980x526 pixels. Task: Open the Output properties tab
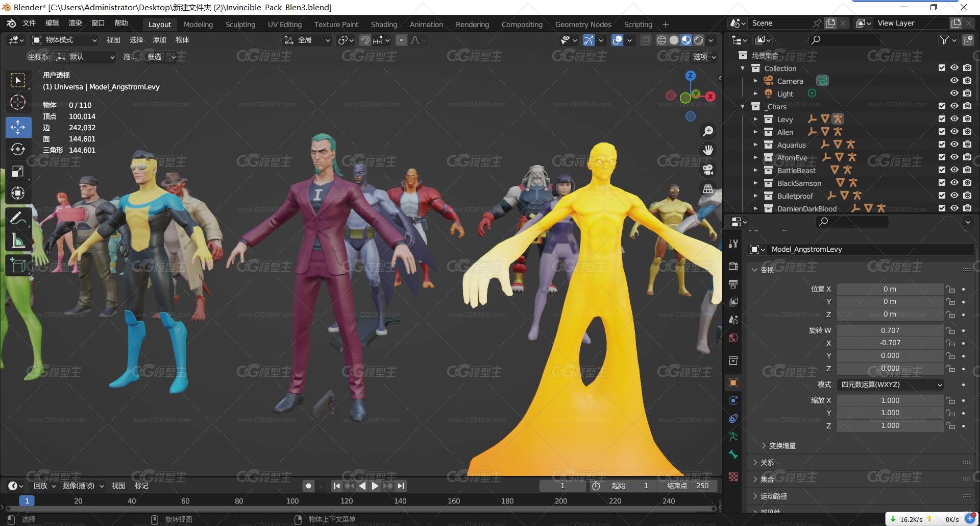tap(733, 284)
